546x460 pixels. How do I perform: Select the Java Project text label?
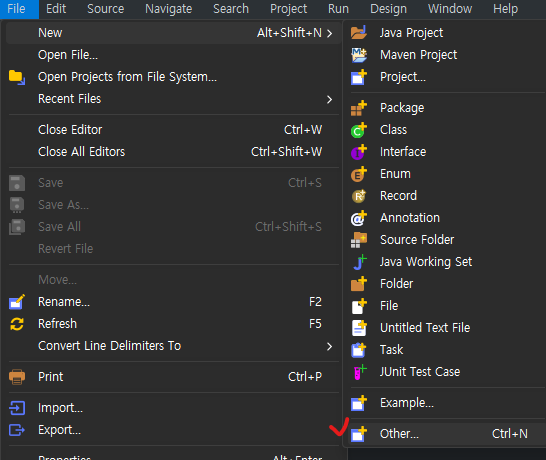(x=412, y=33)
